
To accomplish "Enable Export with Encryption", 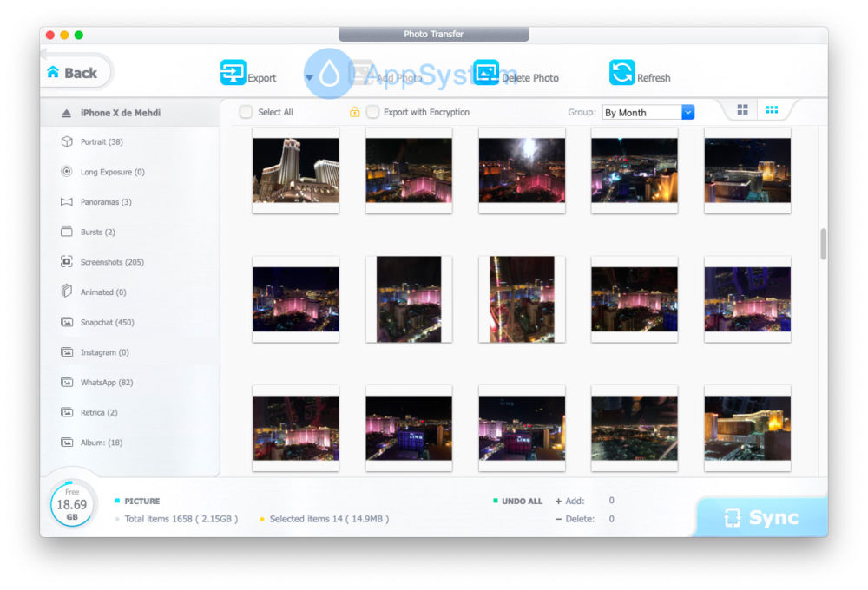I will (x=372, y=112).
